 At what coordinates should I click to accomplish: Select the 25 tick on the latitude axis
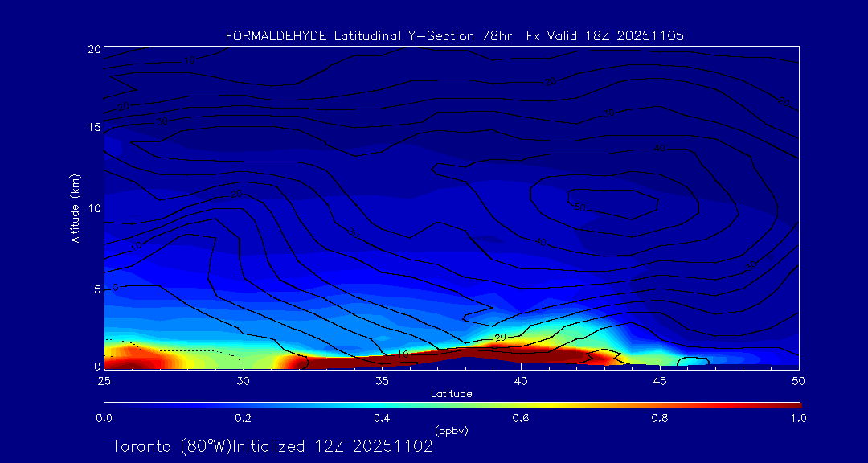104,379
